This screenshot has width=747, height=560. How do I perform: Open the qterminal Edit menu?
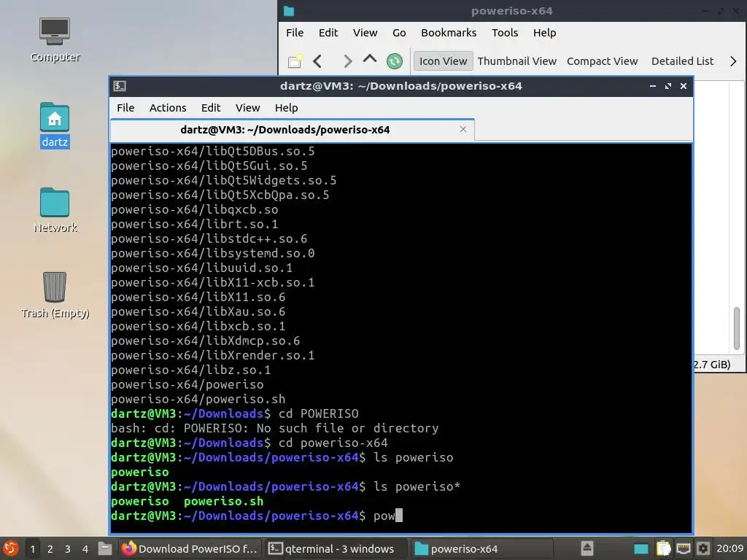click(x=211, y=108)
